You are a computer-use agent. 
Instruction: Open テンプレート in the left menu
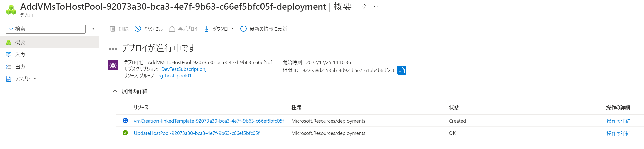click(x=26, y=79)
